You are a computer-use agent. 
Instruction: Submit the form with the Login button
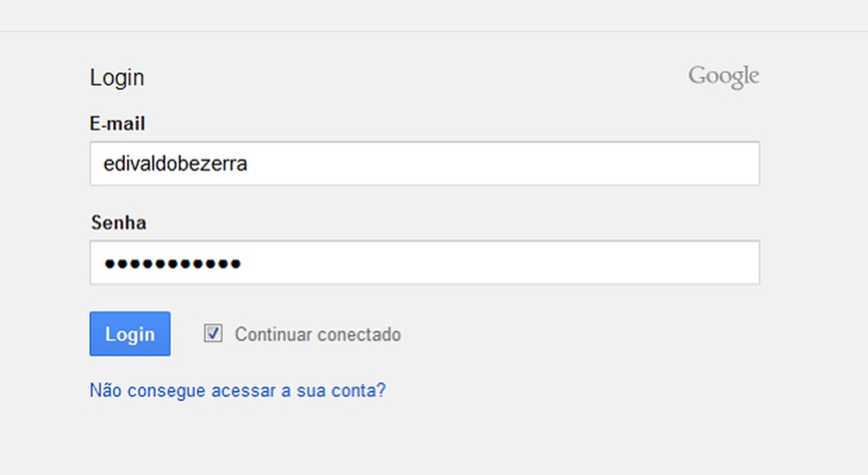130,334
